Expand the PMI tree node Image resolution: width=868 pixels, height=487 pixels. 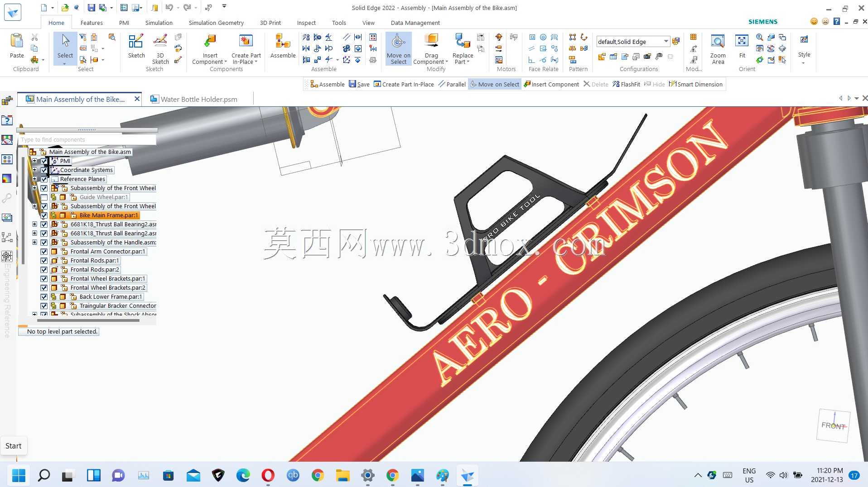pos(34,161)
